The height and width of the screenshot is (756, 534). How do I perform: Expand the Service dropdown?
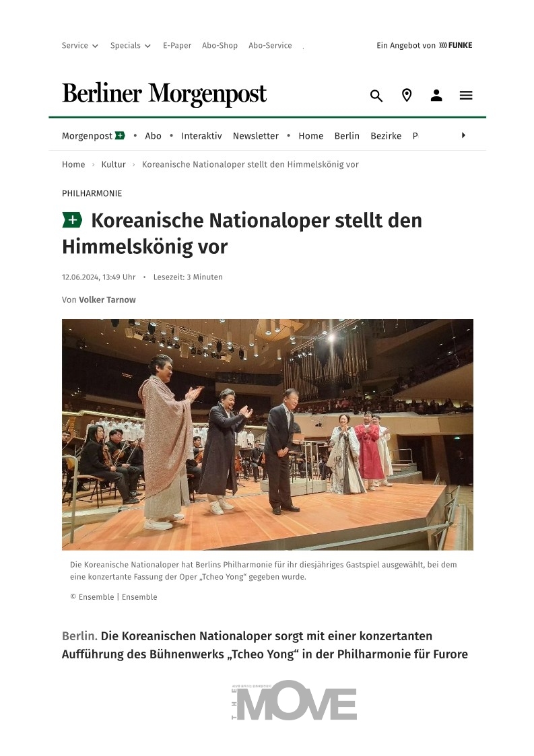(x=79, y=45)
